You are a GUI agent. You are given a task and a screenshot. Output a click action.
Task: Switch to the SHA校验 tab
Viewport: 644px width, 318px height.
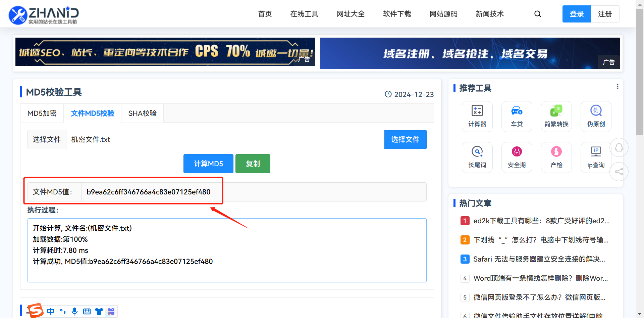coord(142,113)
